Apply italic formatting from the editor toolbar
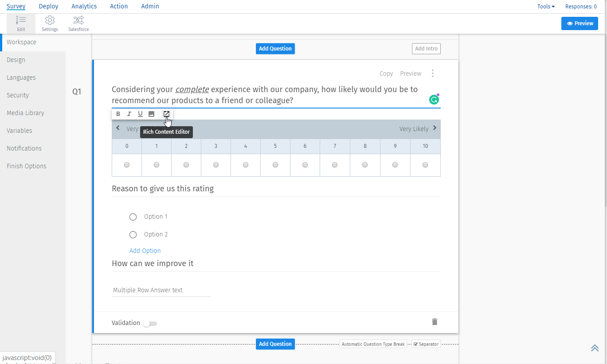 (129, 114)
